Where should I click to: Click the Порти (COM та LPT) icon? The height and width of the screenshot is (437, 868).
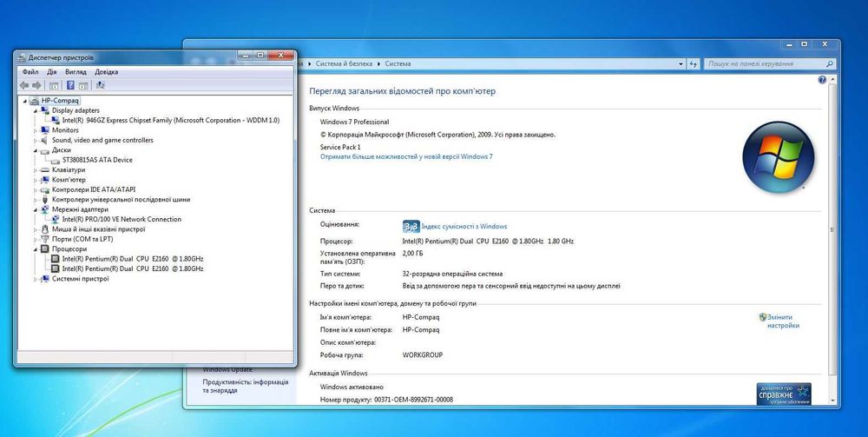pyautogui.click(x=45, y=239)
